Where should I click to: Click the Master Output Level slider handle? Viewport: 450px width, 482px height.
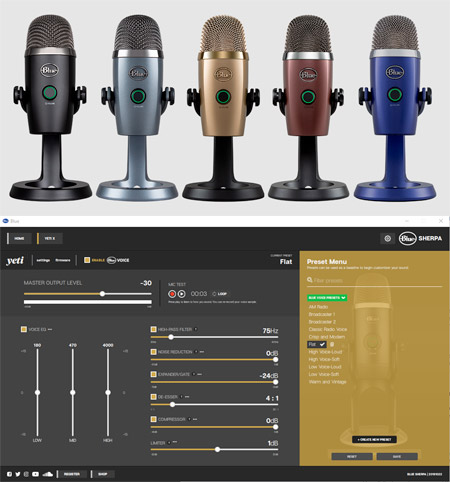pos(103,294)
